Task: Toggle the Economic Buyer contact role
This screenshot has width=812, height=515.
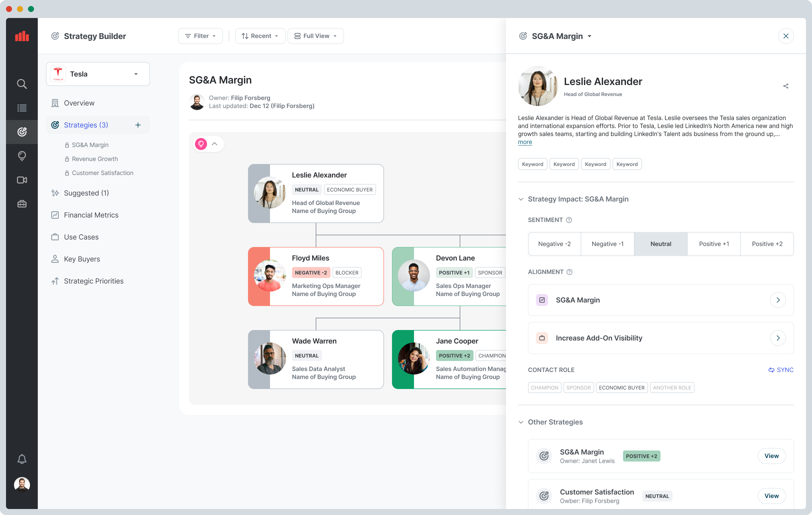Action: coord(621,388)
